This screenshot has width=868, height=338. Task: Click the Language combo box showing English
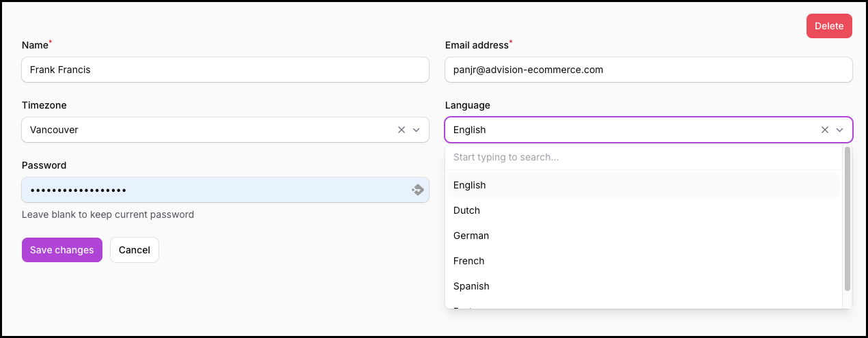point(628,130)
